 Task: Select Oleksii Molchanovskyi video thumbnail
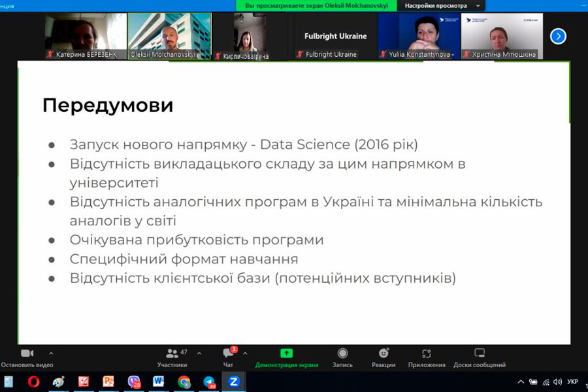(169, 36)
